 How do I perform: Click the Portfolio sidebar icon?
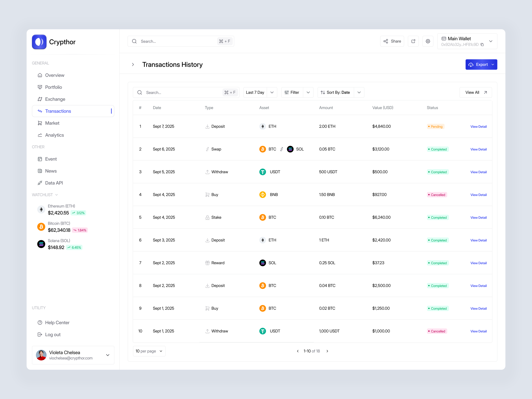coord(40,87)
